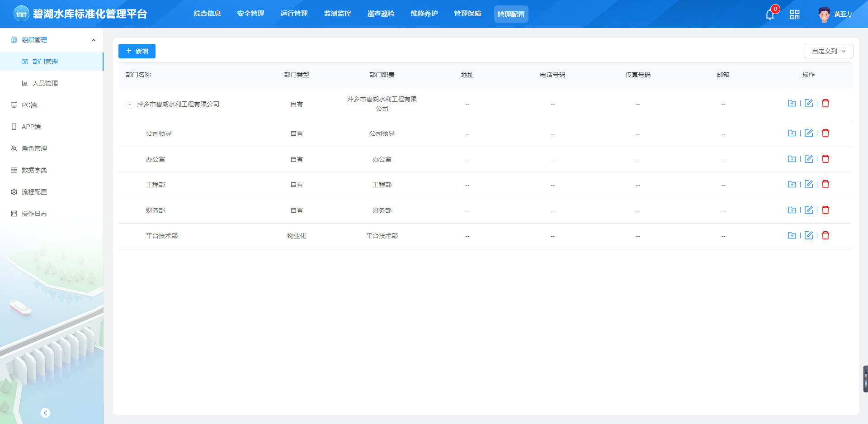The width and height of the screenshot is (868, 424).
Task: Delete the 平台技术部 department
Action: 826,235
